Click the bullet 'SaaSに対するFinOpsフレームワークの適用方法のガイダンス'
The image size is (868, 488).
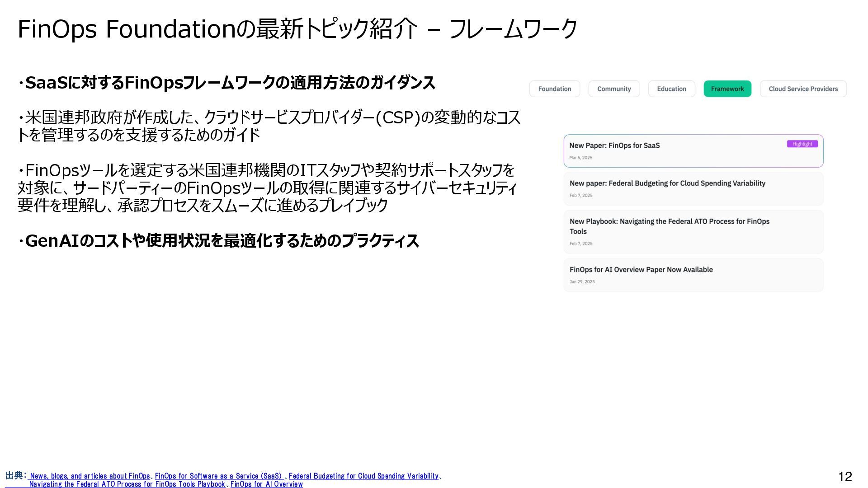click(x=226, y=83)
